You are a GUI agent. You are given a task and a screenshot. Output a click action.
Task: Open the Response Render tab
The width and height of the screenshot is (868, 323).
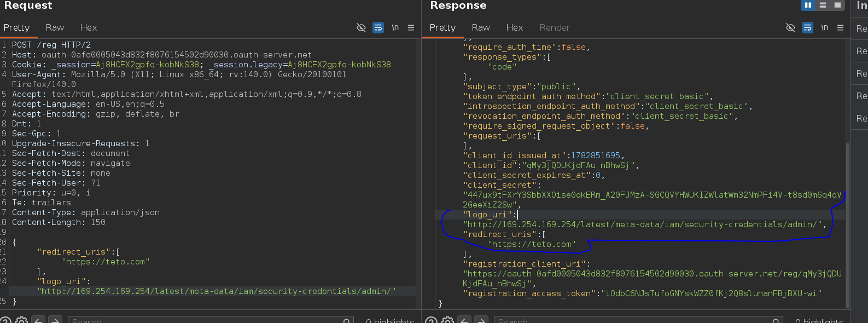tap(555, 27)
